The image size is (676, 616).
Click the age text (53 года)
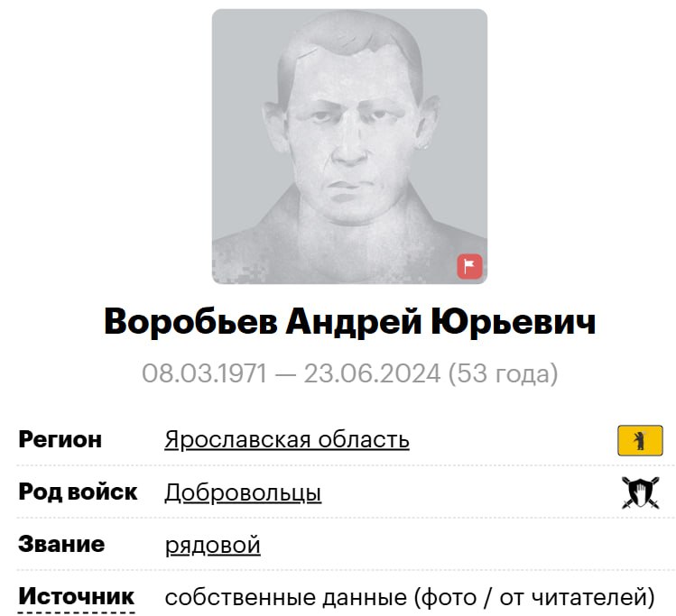pyautogui.click(x=503, y=373)
